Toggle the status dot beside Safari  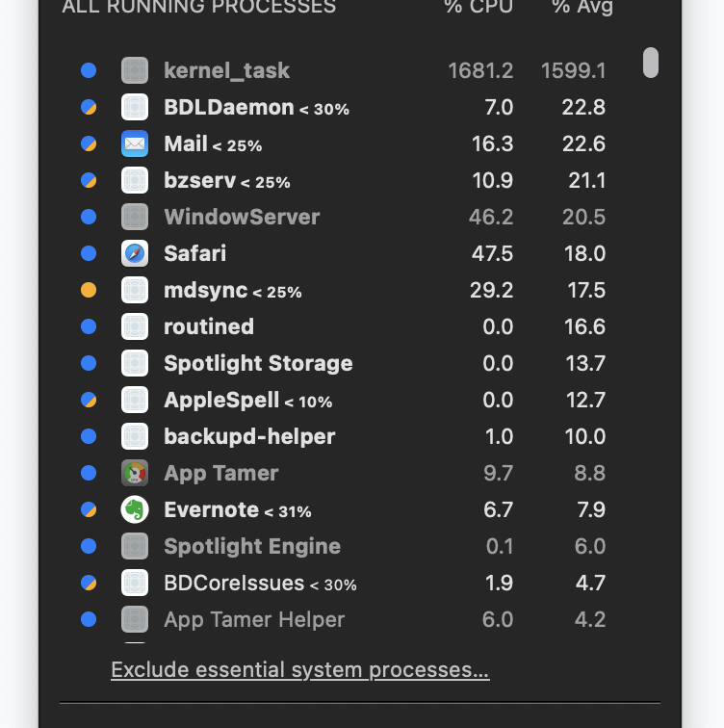(x=89, y=253)
